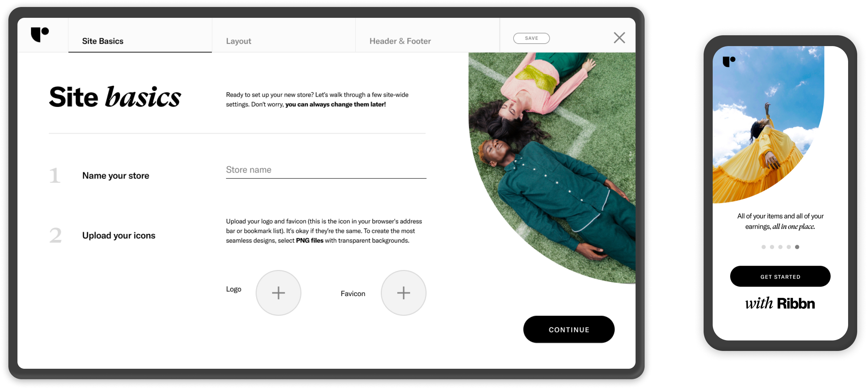Open the Site Basics tab
Viewport: 868px width, 389px height.
[x=140, y=35]
